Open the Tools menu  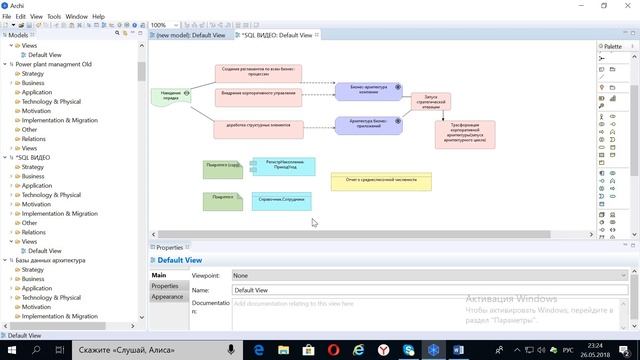click(54, 17)
